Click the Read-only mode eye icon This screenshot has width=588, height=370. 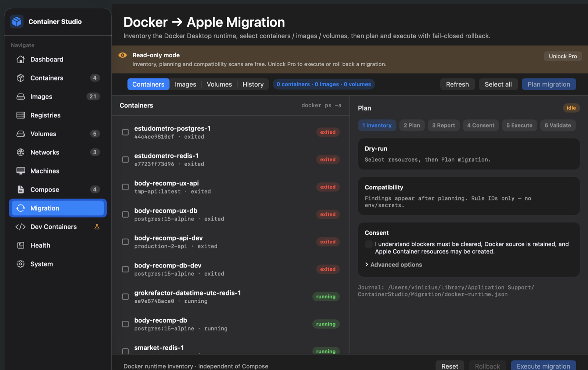click(122, 55)
